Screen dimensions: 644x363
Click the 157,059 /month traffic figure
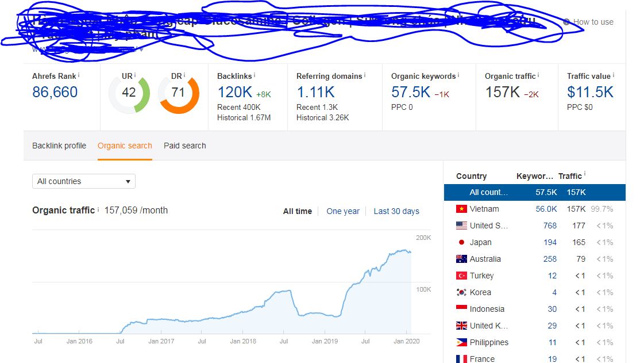[x=136, y=211]
